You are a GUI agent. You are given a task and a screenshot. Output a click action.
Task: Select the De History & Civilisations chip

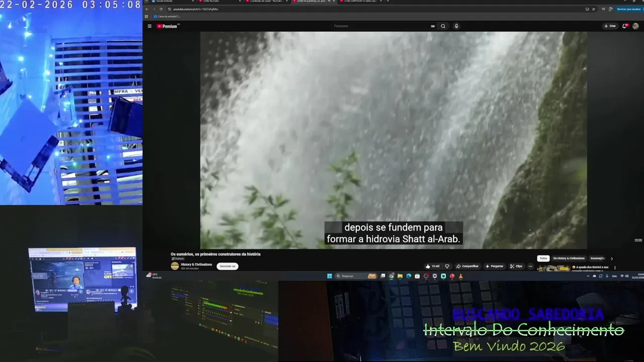click(569, 258)
